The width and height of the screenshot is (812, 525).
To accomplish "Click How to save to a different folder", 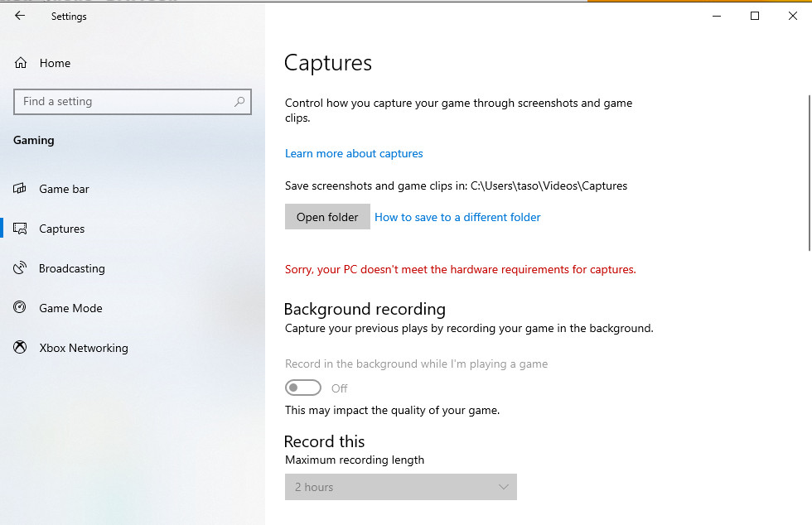I will pyautogui.click(x=457, y=217).
